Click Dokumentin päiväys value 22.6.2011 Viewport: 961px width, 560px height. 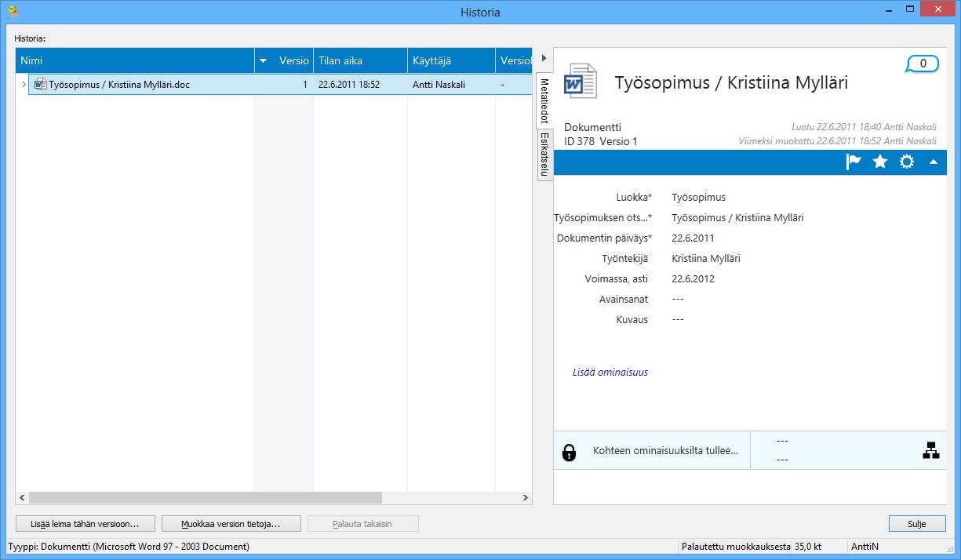point(693,238)
